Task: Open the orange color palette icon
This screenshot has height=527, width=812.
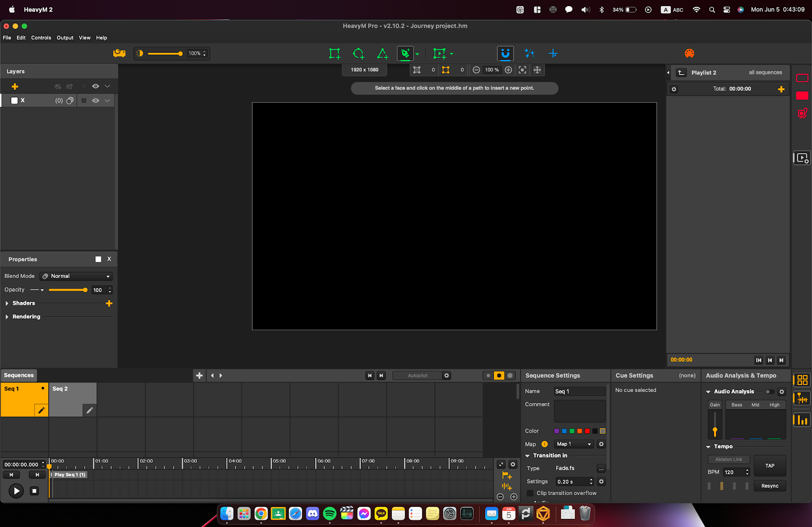Action: [x=689, y=53]
